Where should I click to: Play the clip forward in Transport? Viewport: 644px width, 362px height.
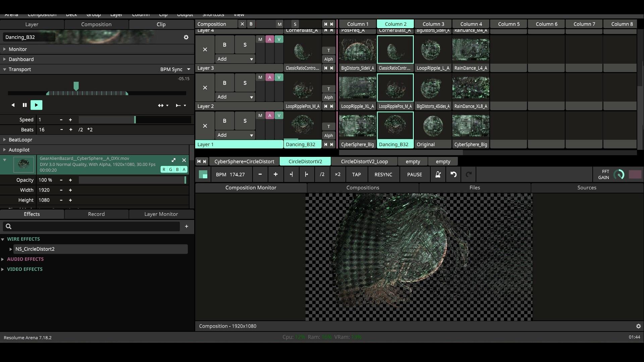click(36, 105)
